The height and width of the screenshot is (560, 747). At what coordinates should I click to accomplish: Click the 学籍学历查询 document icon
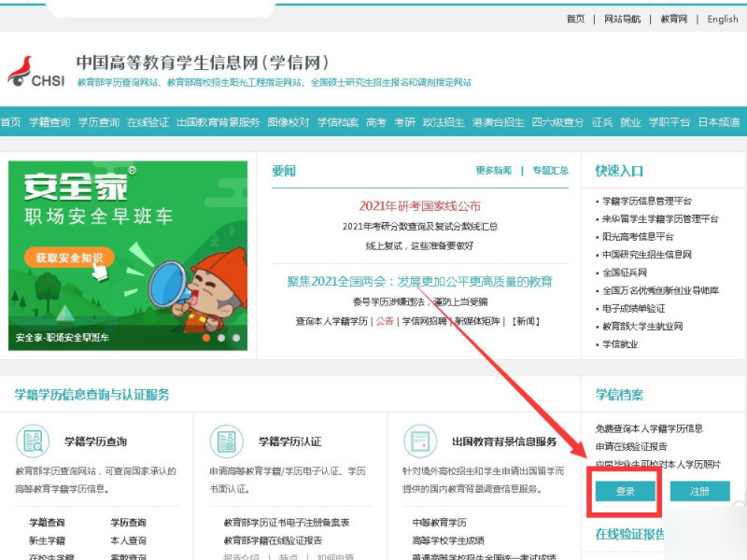click(35, 440)
